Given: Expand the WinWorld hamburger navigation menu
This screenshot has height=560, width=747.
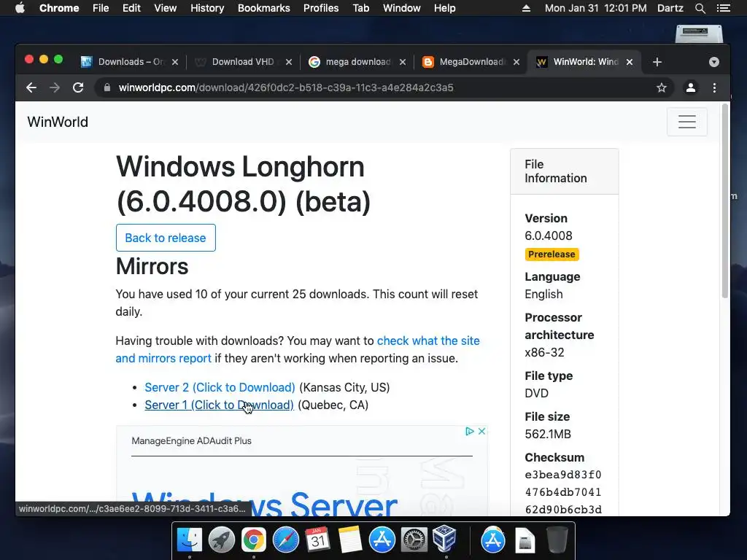Looking at the screenshot, I should pos(687,122).
